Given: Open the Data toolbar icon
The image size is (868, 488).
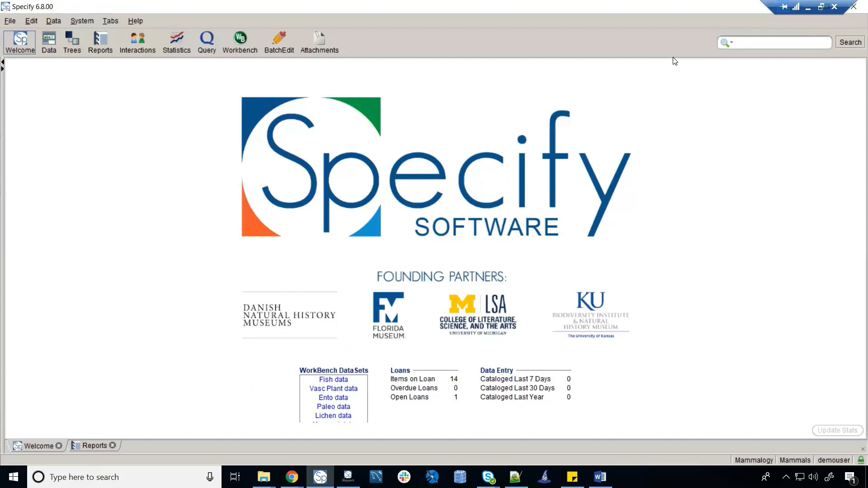Looking at the screenshot, I should pos(49,42).
